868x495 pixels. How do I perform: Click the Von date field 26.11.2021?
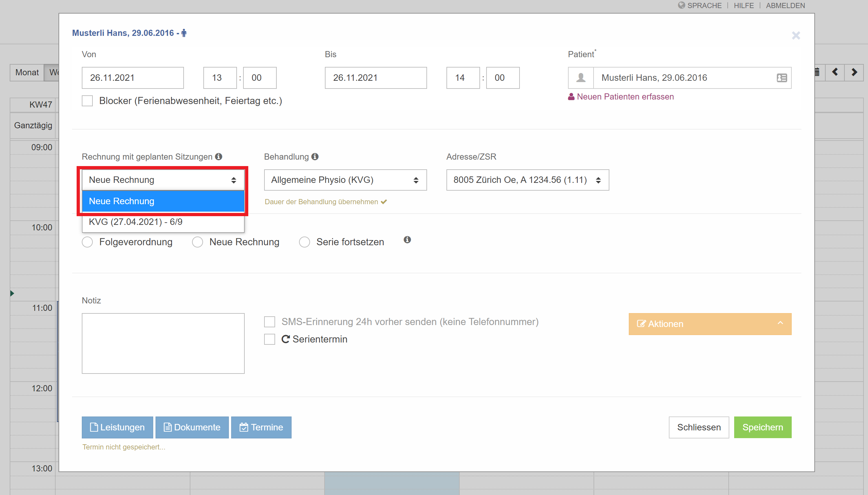[x=133, y=78]
